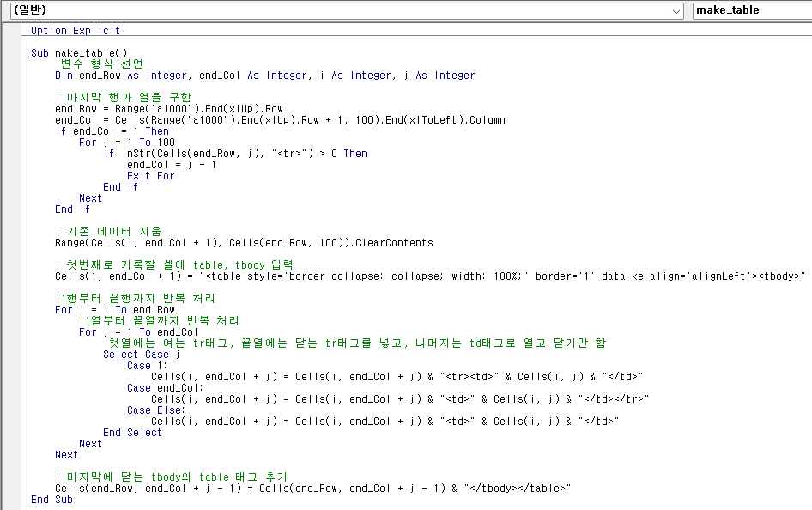
Task: Click the Dim end_Row As Integer line
Action: (x=264, y=76)
